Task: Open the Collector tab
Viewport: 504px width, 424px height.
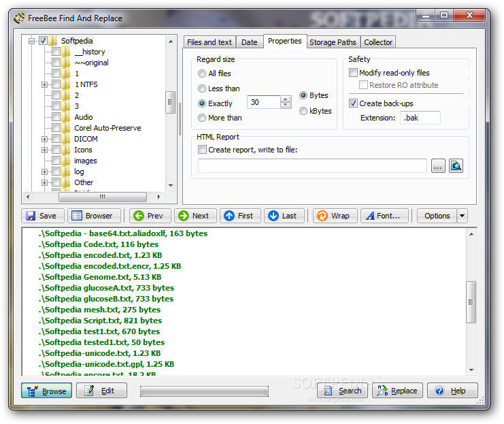Action: 378,42
